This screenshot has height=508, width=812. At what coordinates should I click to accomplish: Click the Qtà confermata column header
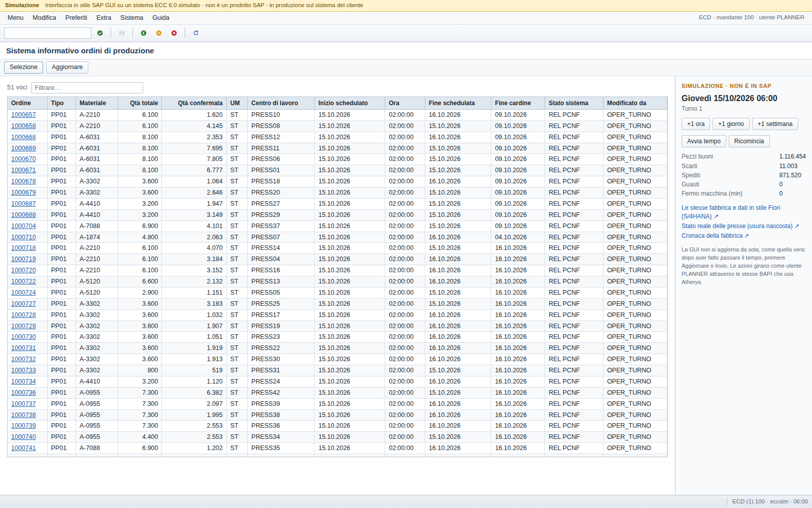coord(194,103)
